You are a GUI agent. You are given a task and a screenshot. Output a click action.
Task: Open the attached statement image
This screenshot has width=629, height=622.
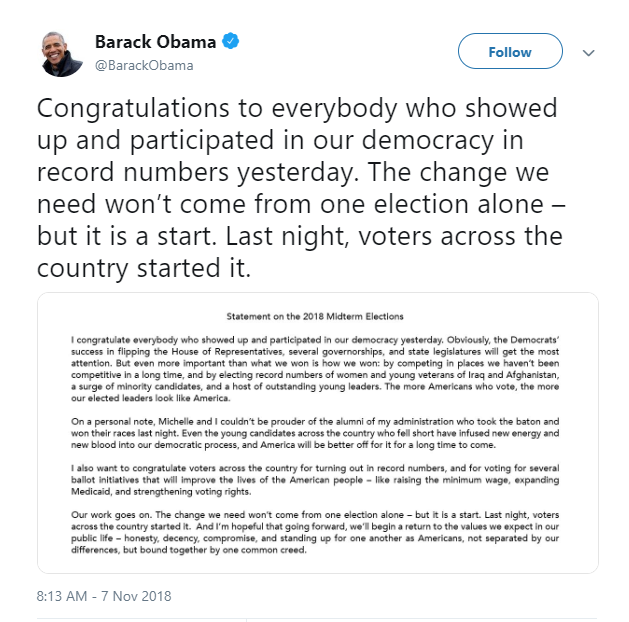pos(317,432)
